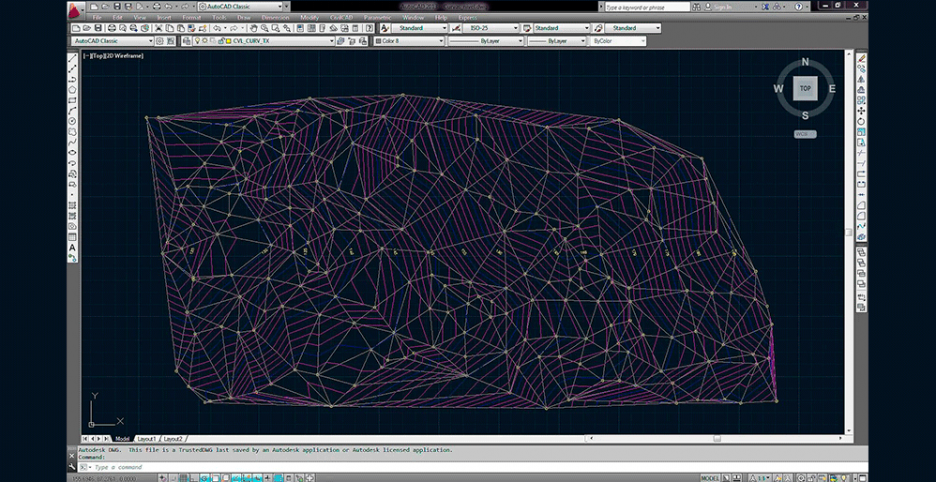Switch to the Layout1 tab

[x=147, y=438]
